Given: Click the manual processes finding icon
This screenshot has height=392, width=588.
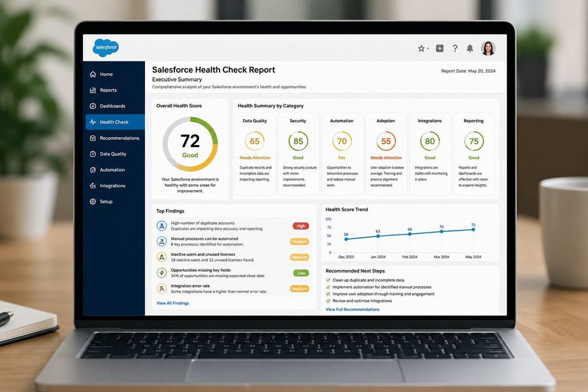Looking at the screenshot, I should click(x=161, y=242).
